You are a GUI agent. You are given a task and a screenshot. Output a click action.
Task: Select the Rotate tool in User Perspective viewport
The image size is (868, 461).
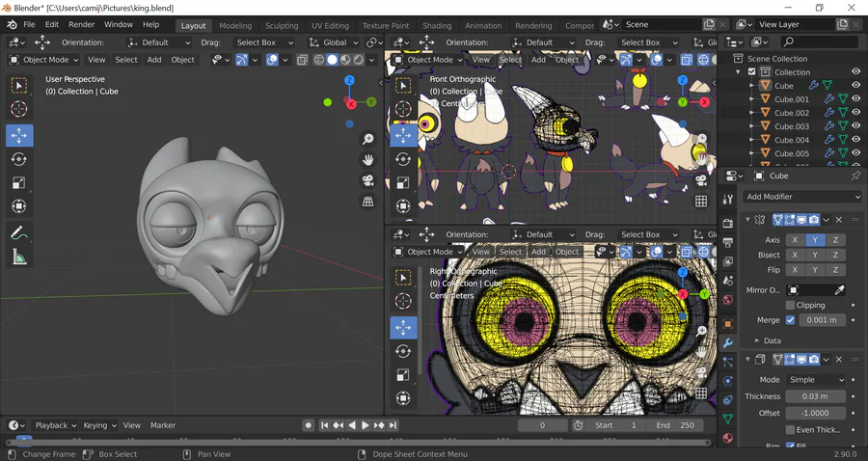pos(19,159)
